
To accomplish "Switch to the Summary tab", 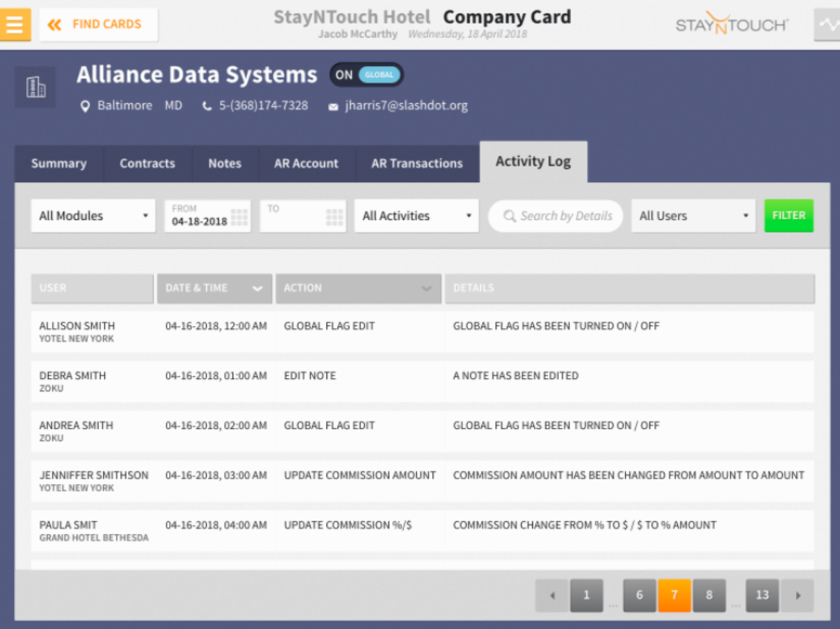I will 59,164.
